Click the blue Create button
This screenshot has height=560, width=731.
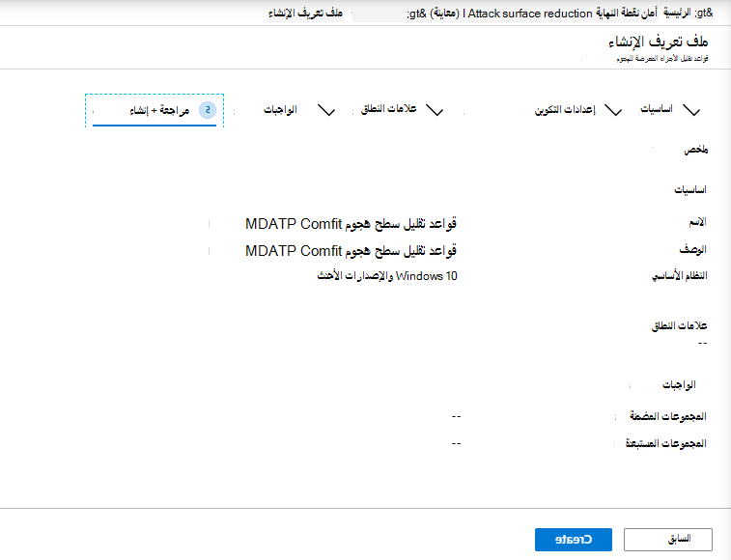pyautogui.click(x=574, y=540)
